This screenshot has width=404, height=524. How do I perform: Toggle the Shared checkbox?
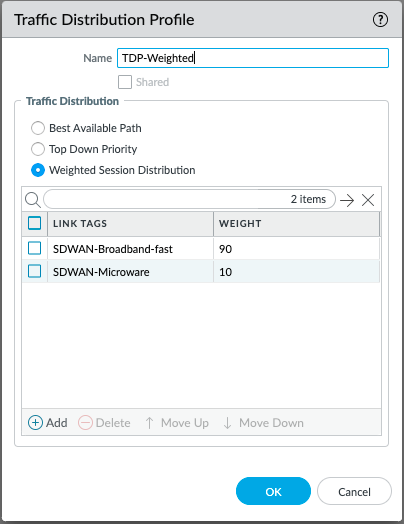coord(125,82)
